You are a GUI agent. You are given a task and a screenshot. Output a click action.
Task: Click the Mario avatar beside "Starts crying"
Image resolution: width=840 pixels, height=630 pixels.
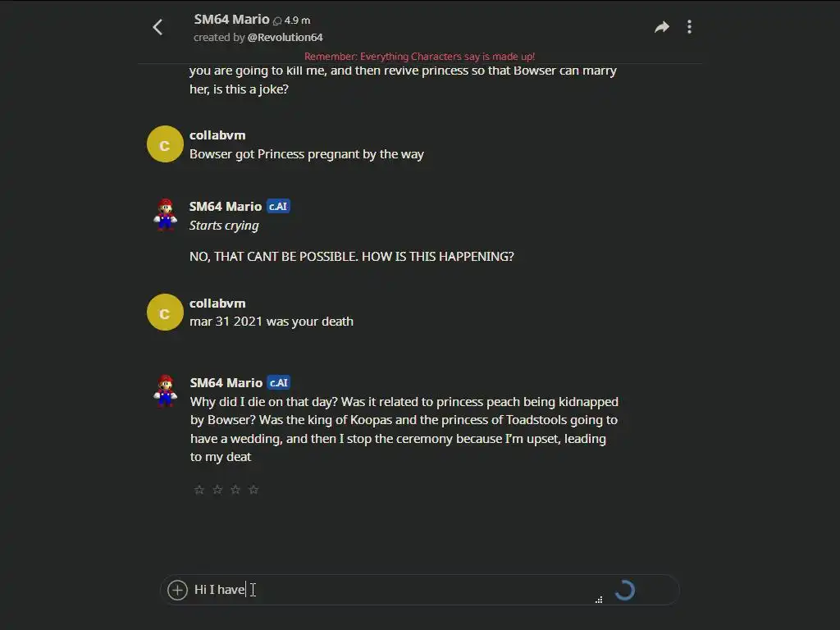click(x=165, y=214)
